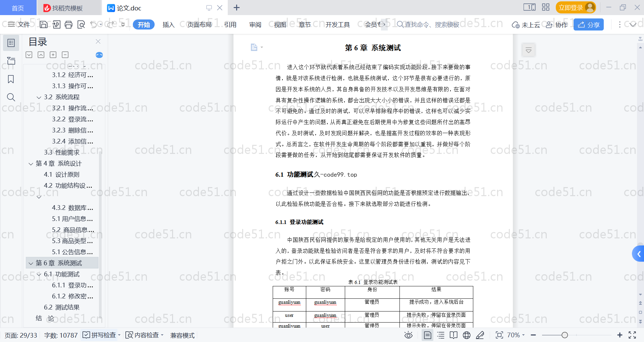Click the promote plus icon in 目录 panel
This screenshot has width=644, height=342.
pos(53,55)
